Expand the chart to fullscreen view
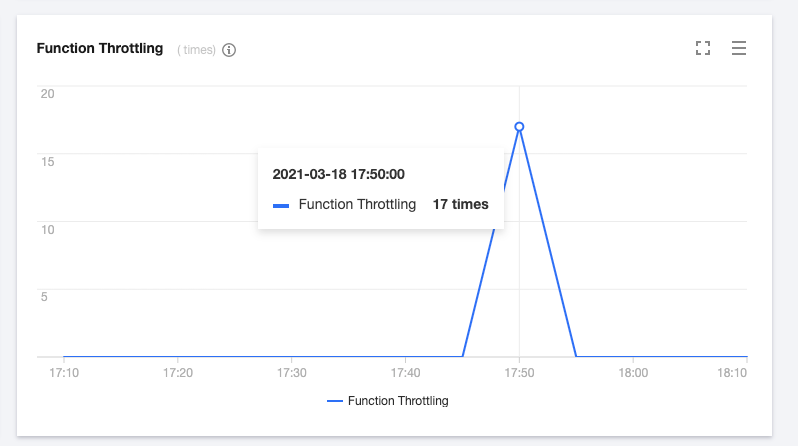The image size is (798, 446). (x=703, y=48)
